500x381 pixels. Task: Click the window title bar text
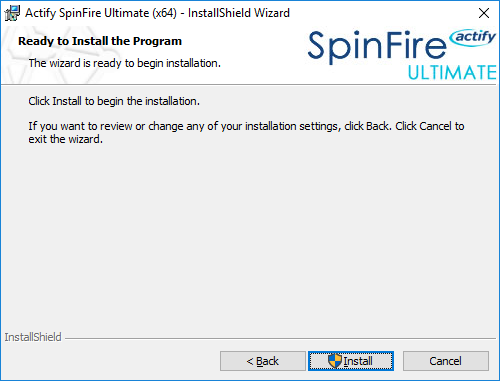[x=157, y=13]
